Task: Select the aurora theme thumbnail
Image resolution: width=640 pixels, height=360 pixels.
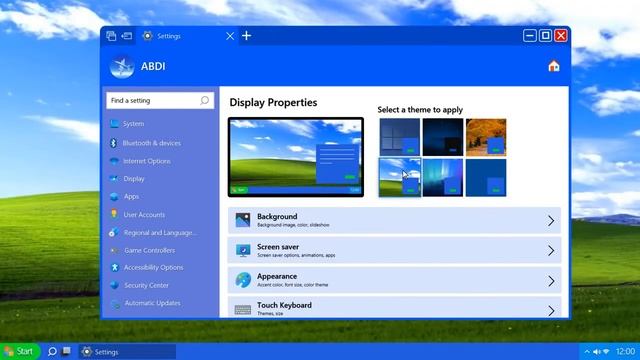Action: click(443, 178)
